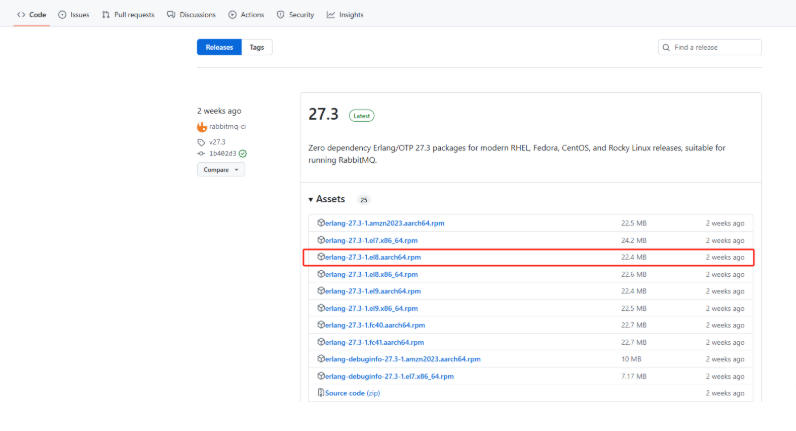Click the Actions play icon
The height and width of the screenshot is (431, 796).
tap(232, 15)
